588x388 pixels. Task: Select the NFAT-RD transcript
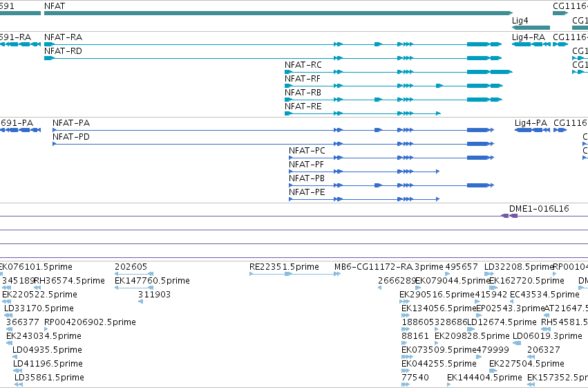[63, 51]
